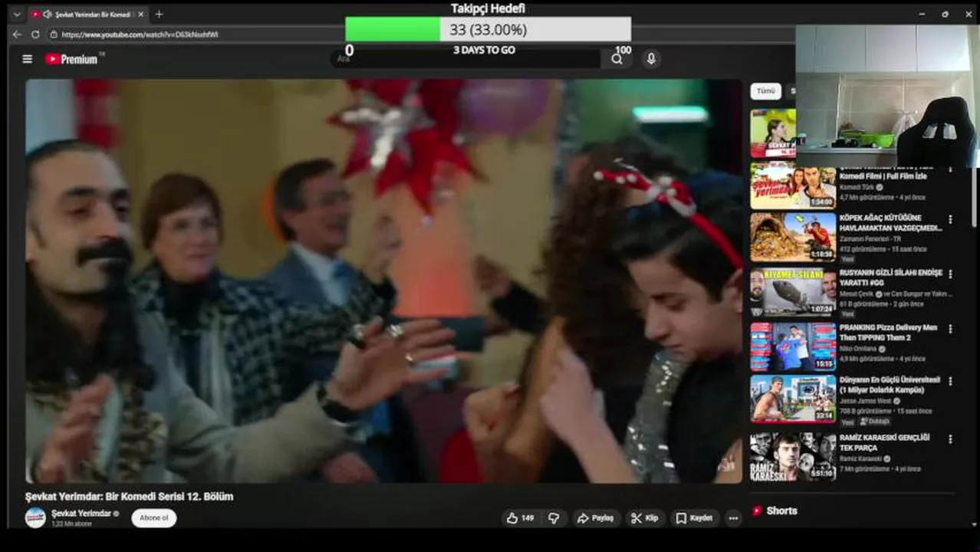
Task: Open the YouTube hamburger guide menu
Action: (x=28, y=59)
